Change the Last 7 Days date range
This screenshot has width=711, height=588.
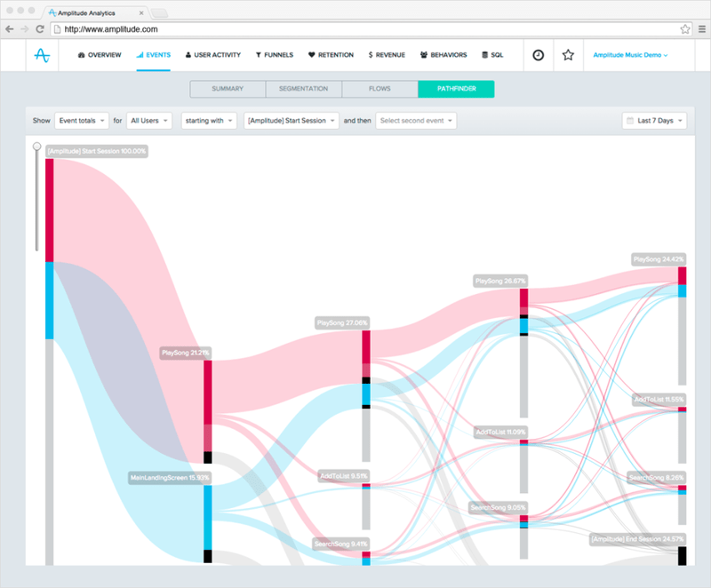pyautogui.click(x=655, y=120)
